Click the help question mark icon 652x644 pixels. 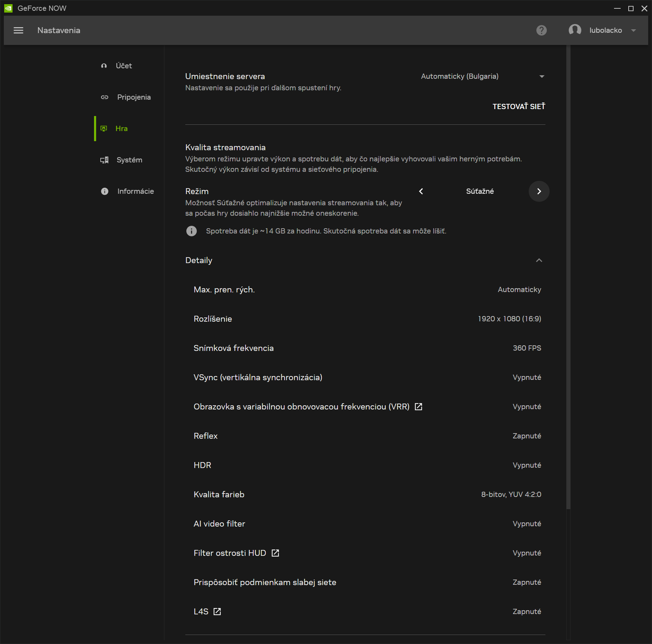click(x=541, y=30)
